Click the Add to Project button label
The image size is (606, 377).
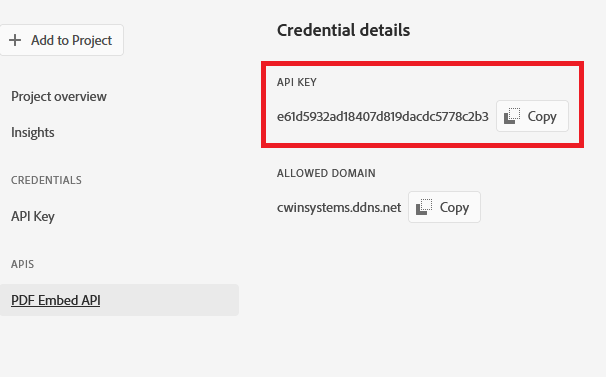tap(71, 40)
